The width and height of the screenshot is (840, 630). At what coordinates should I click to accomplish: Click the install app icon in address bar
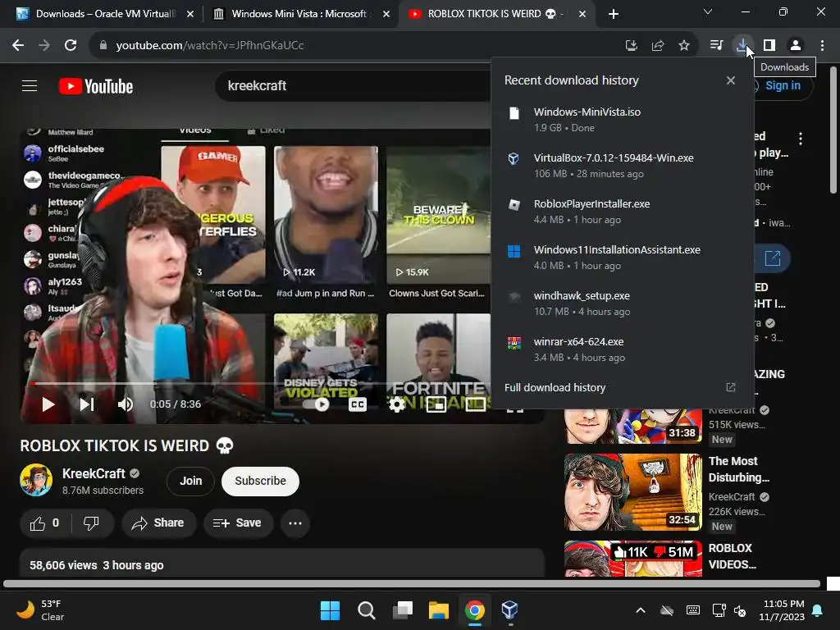click(632, 46)
